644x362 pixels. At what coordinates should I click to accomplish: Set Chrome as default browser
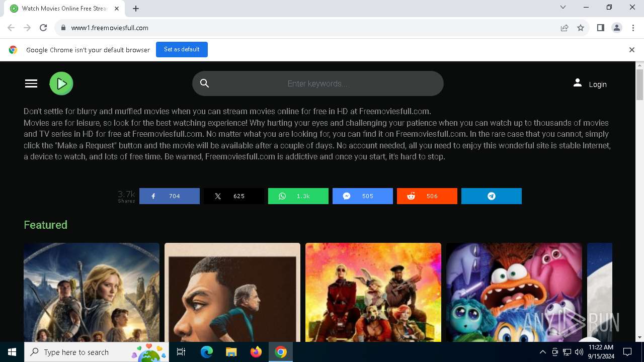pyautogui.click(x=182, y=49)
